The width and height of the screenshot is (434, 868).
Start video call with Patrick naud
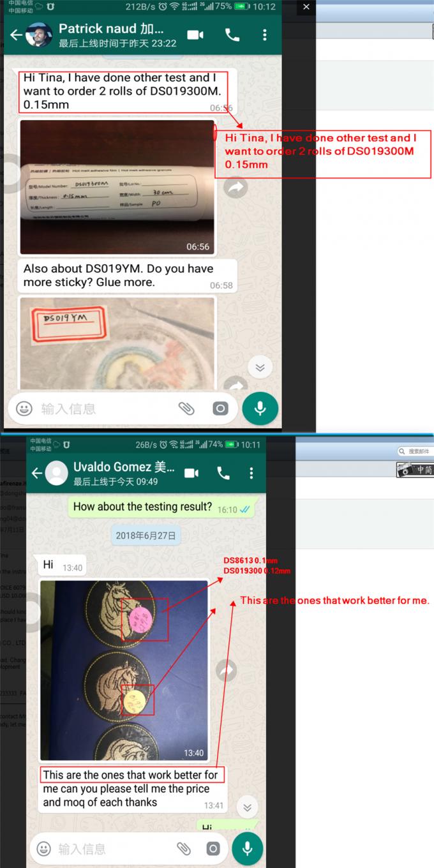point(195,35)
